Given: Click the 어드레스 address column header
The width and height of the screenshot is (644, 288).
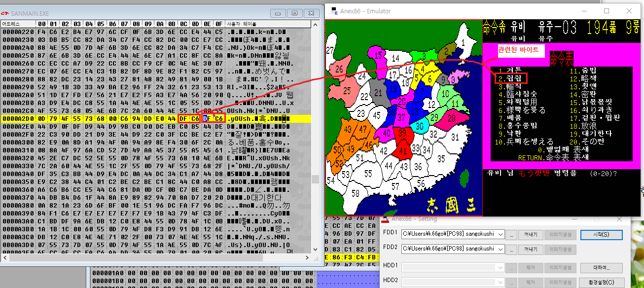Looking at the screenshot, I should (x=18, y=24).
